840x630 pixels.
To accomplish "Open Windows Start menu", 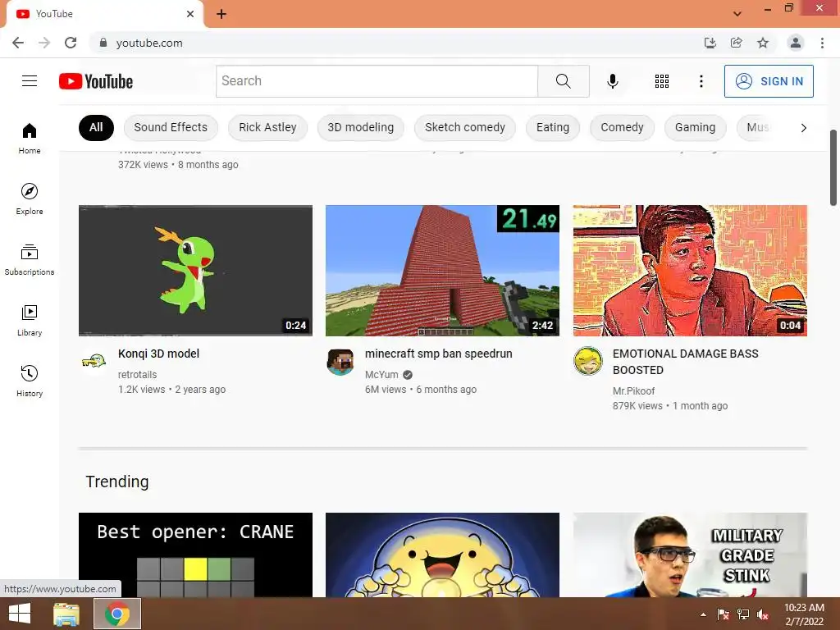I will [20, 614].
